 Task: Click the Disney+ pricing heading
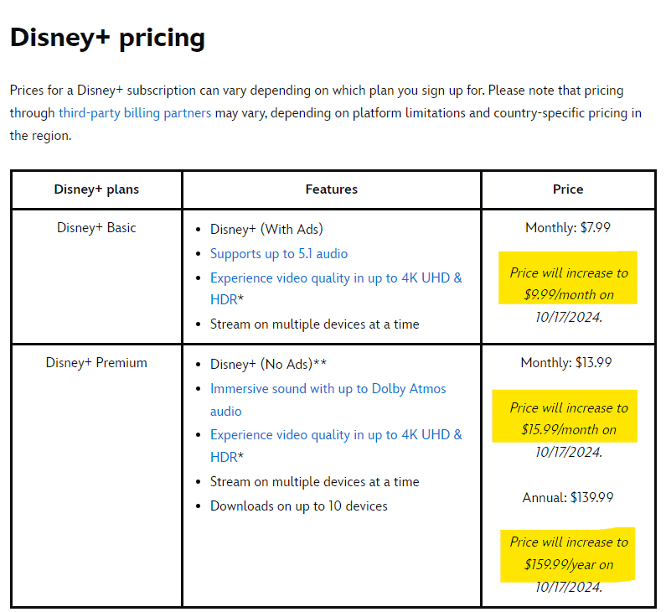coord(107,38)
